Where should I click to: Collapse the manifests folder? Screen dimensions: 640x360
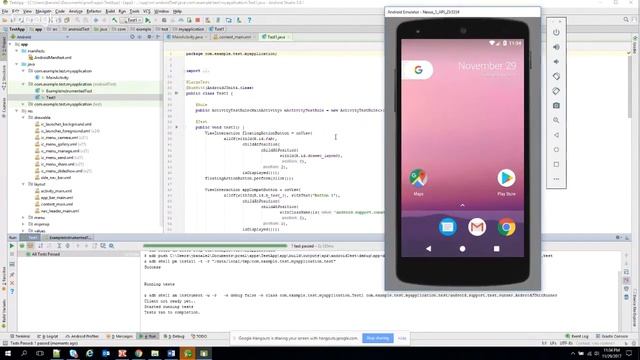[x=17, y=51]
